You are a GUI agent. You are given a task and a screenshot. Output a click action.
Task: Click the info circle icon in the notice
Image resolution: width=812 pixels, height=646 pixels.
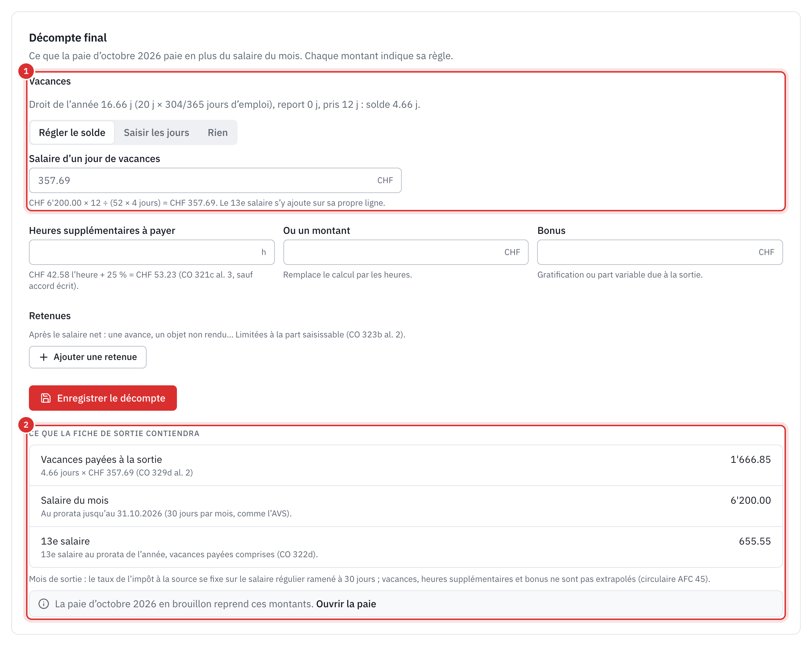[44, 604]
